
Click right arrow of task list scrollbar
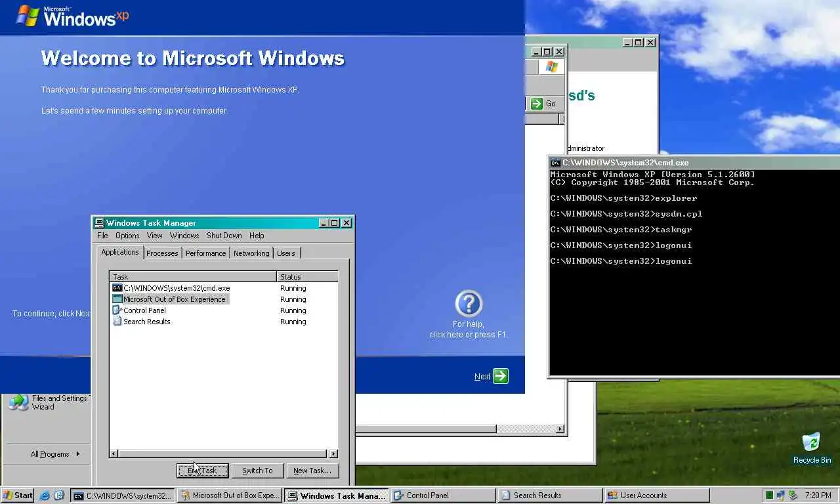click(333, 453)
